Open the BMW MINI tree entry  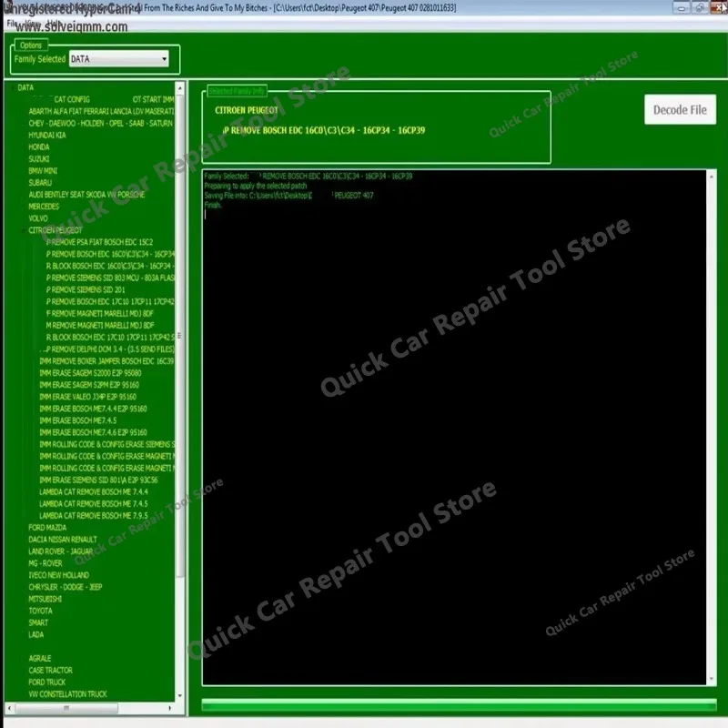(43, 171)
